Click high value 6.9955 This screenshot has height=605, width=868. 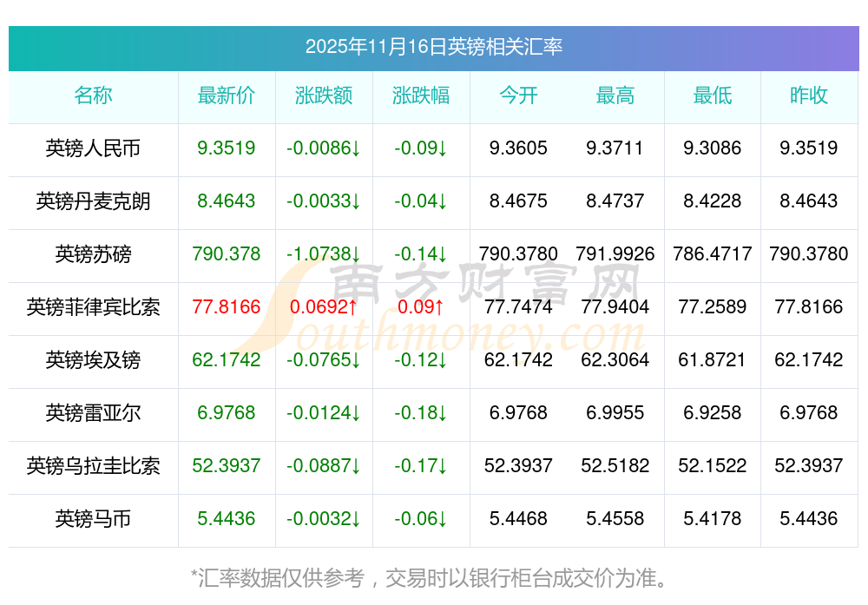tap(615, 413)
